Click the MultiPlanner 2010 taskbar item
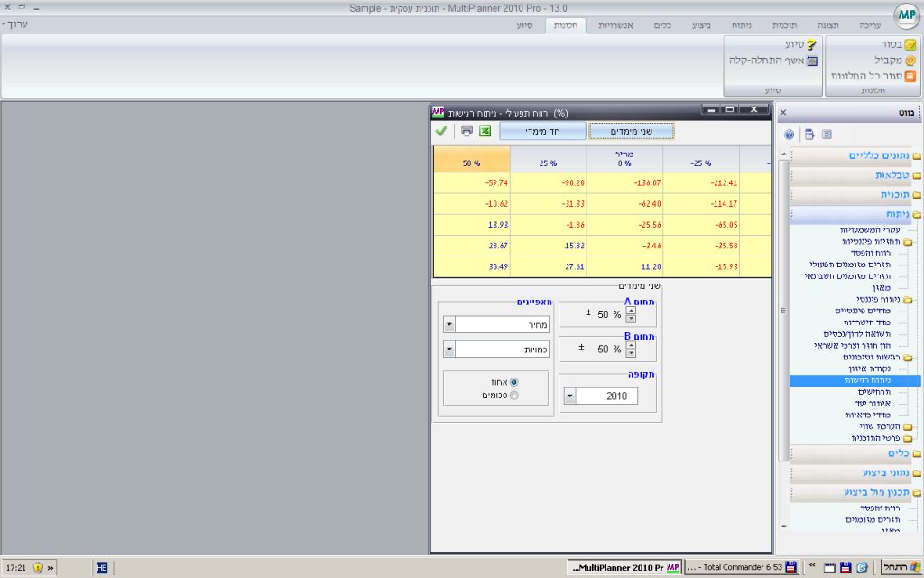Screen dimensions: 924x578 (x=626, y=567)
